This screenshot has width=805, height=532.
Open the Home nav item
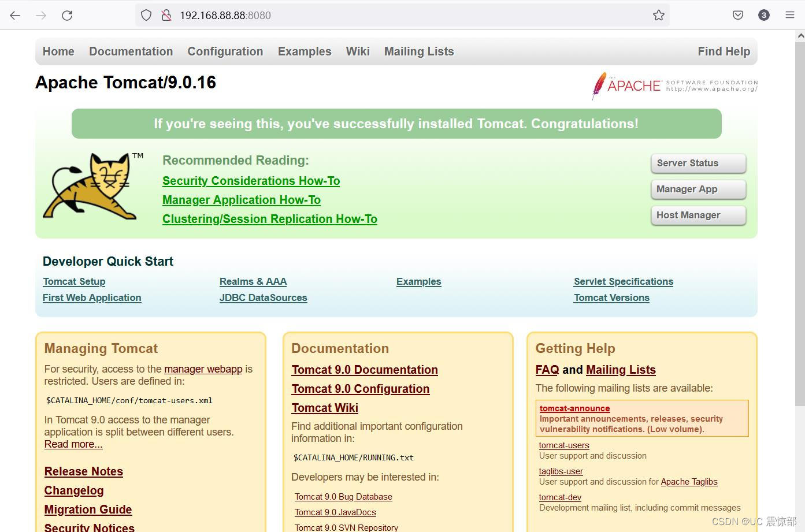[58, 51]
